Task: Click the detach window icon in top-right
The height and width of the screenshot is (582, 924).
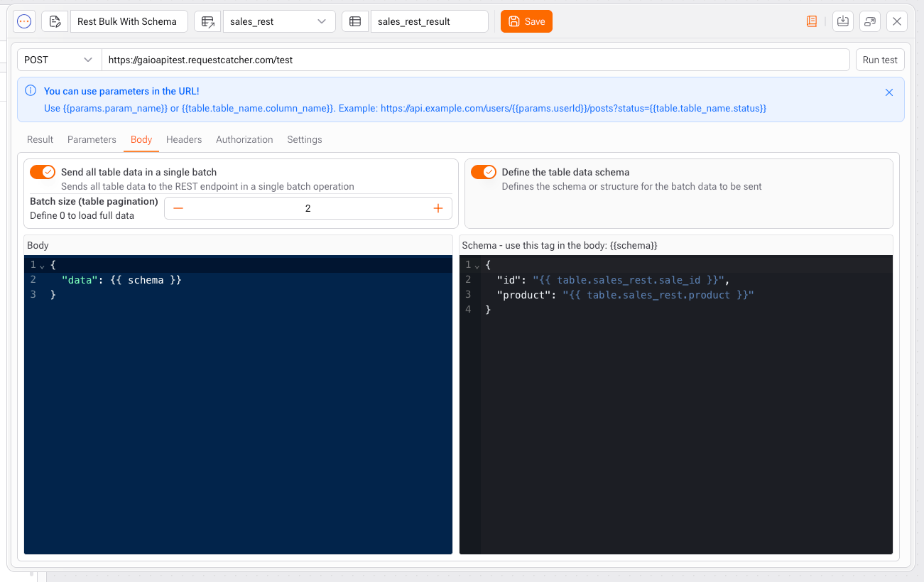Action: [x=870, y=21]
